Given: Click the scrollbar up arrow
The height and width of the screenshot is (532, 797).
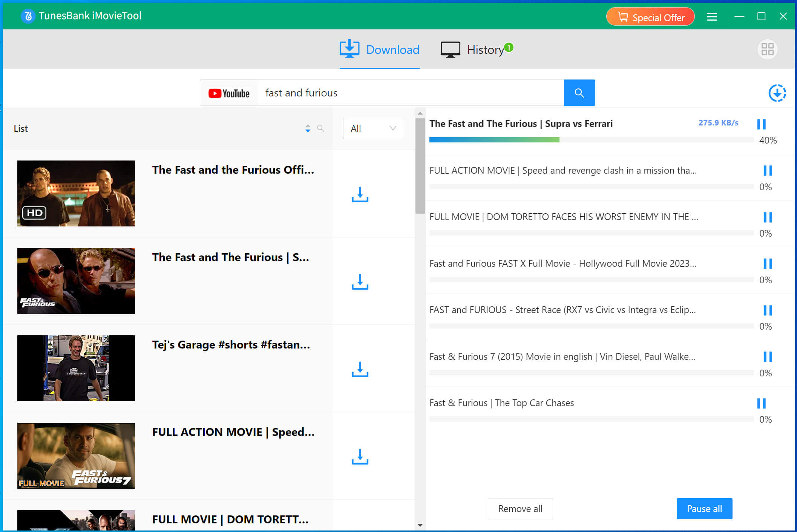Looking at the screenshot, I should tap(420, 113).
